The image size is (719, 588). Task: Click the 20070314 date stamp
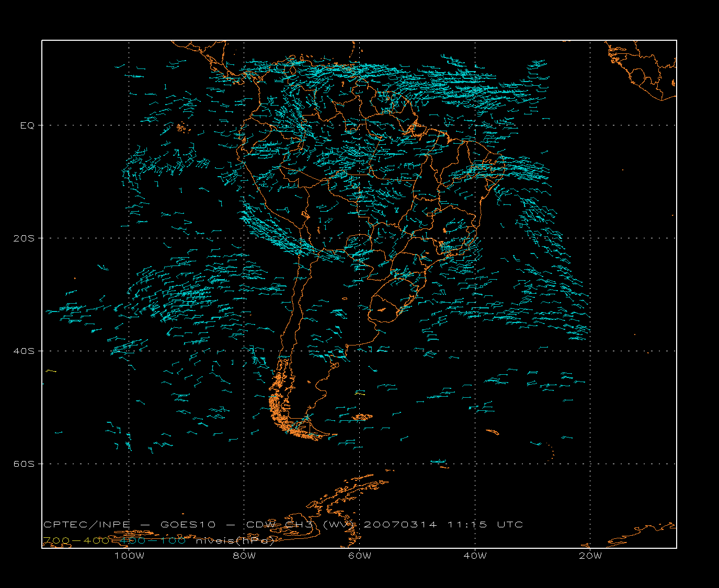coord(400,524)
